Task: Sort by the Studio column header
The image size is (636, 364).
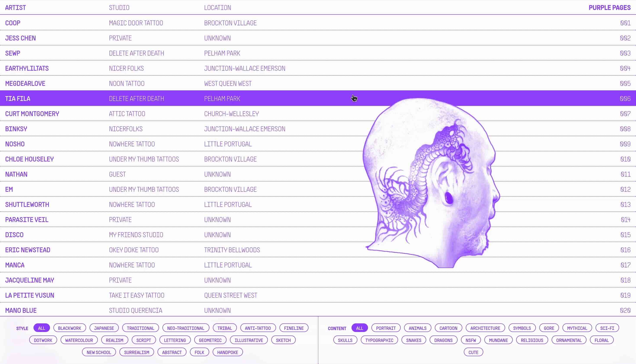Action: [x=119, y=8]
